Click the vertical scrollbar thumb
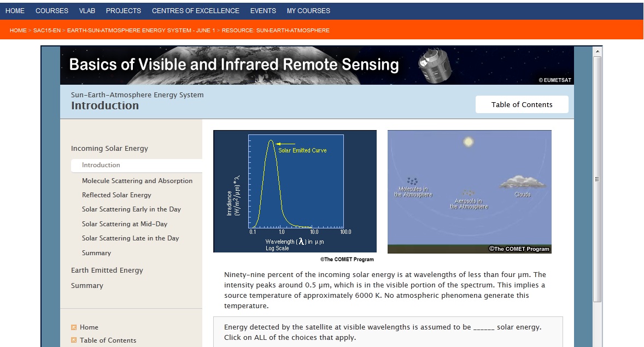The height and width of the screenshot is (347, 644). (598, 179)
